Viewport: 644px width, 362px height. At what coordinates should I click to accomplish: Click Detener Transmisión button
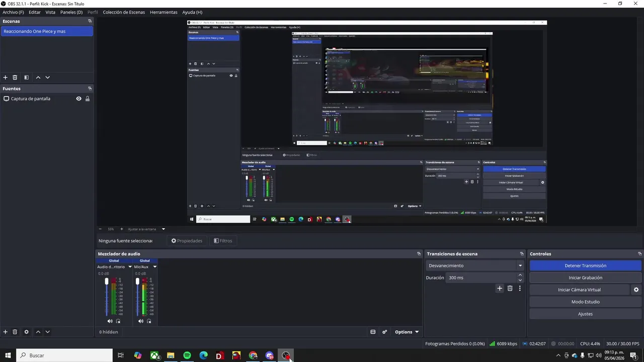tap(585, 265)
